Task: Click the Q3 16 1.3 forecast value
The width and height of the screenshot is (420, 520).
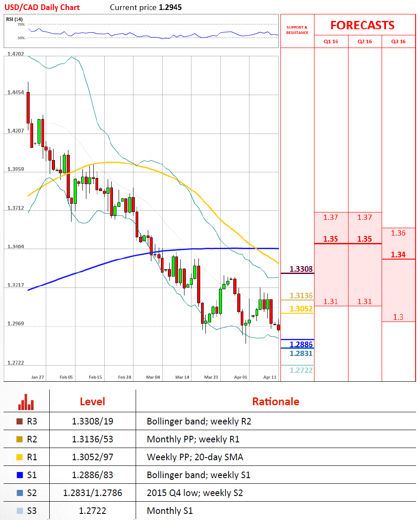Action: pyautogui.click(x=398, y=317)
